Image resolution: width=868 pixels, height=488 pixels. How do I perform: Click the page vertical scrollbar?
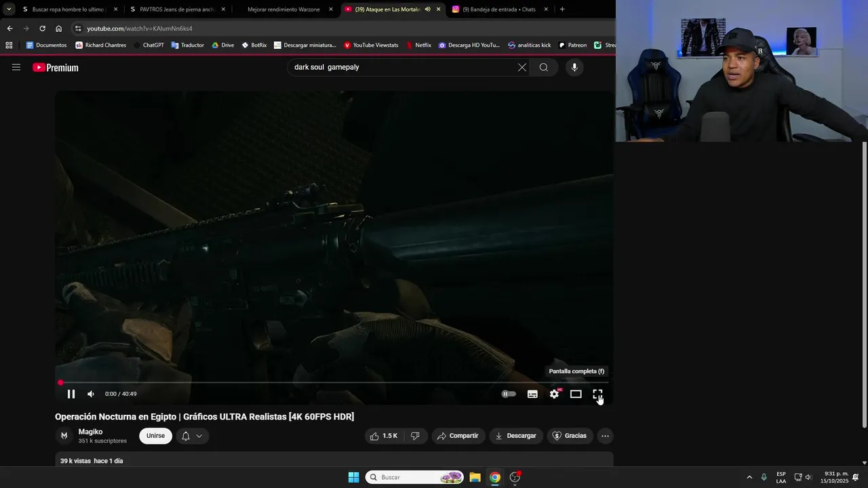coord(864,285)
